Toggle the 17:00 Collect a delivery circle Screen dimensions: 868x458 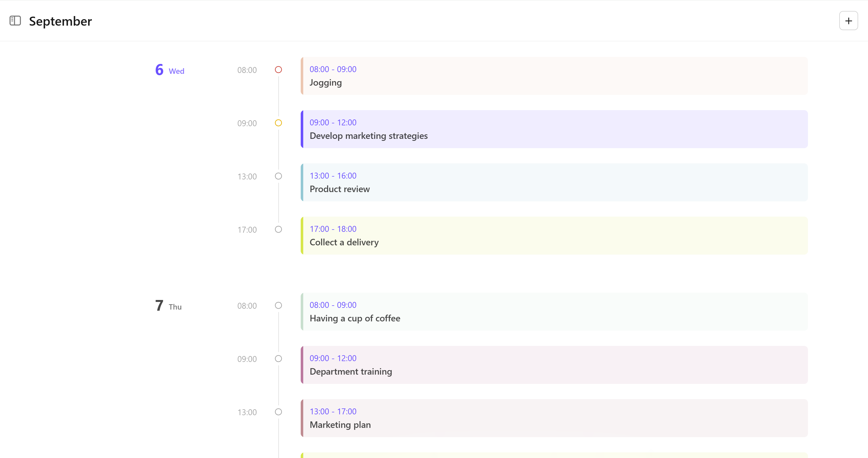coord(278,229)
